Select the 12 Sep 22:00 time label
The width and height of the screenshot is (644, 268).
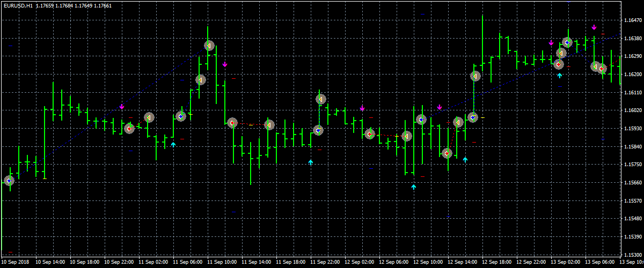coord(531,263)
